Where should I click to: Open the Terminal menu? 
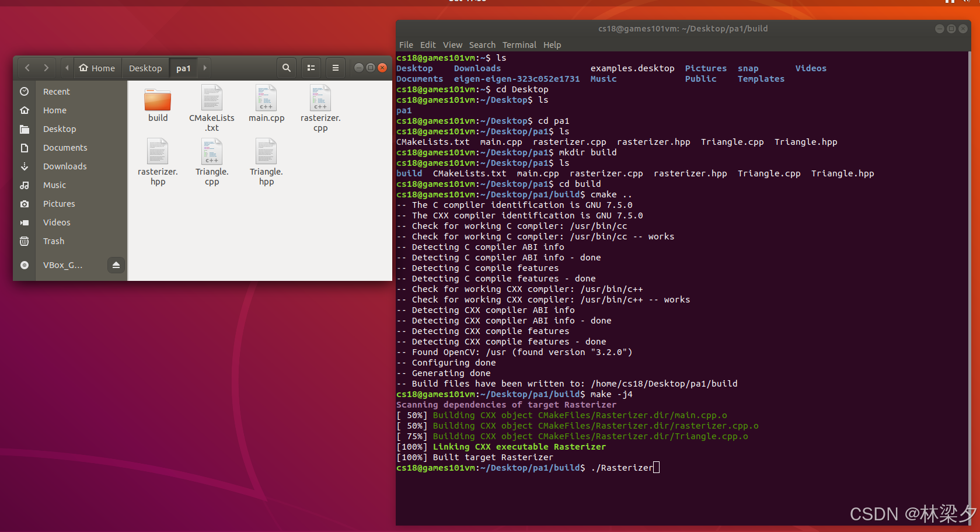519,45
